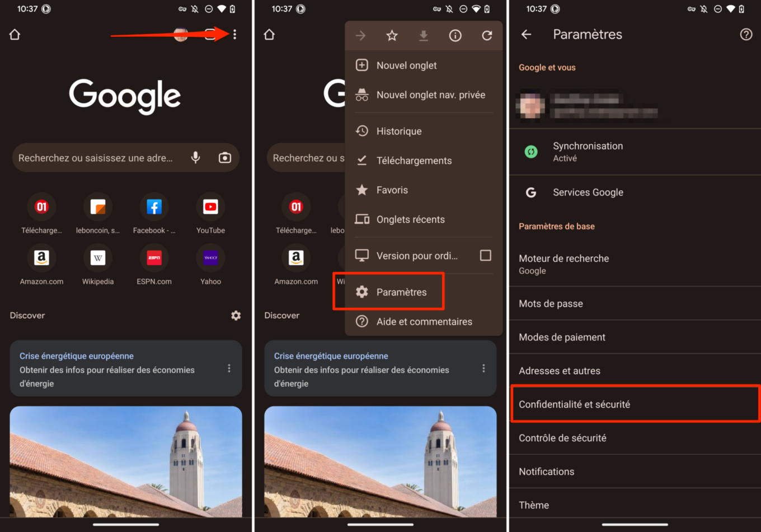Open Contrôle de sécurité setting
Viewport: 761px width, 532px height.
click(635, 438)
